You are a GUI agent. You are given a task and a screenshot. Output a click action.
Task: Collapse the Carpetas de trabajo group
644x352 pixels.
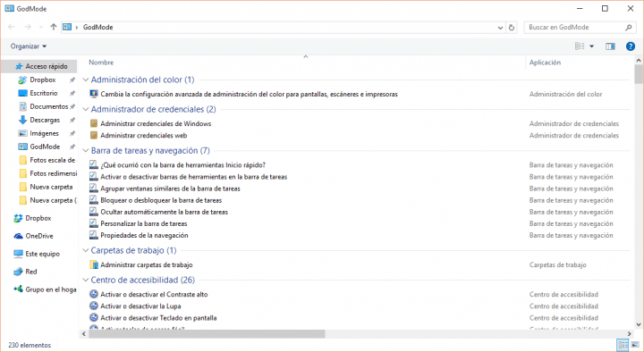[86, 250]
